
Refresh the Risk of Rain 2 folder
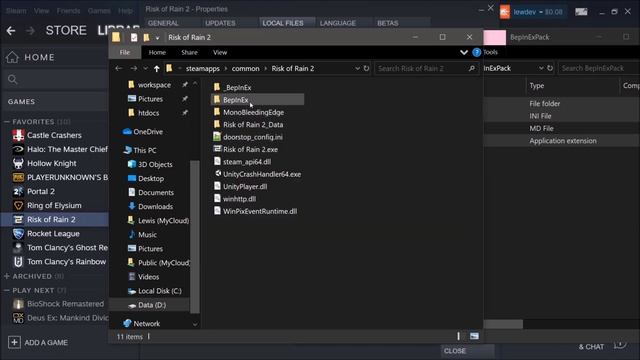tap(366, 69)
